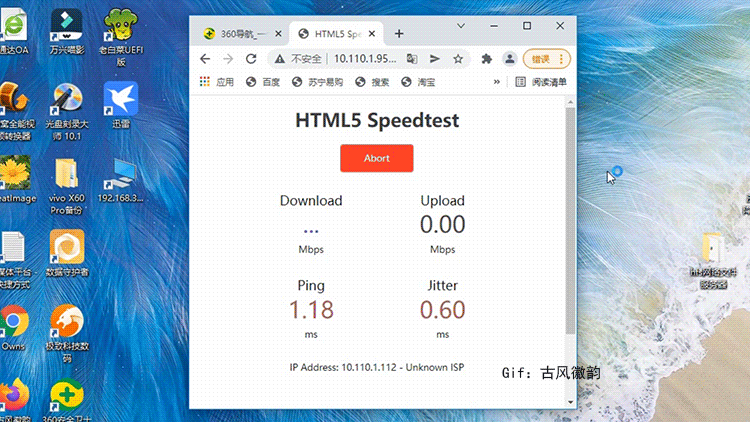This screenshot has height=422, width=750.
Task: Click the Jitter value 0.60
Action: pyautogui.click(x=442, y=310)
